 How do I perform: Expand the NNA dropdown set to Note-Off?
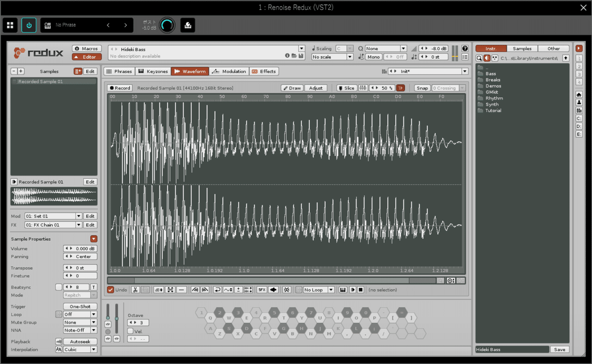(80, 330)
